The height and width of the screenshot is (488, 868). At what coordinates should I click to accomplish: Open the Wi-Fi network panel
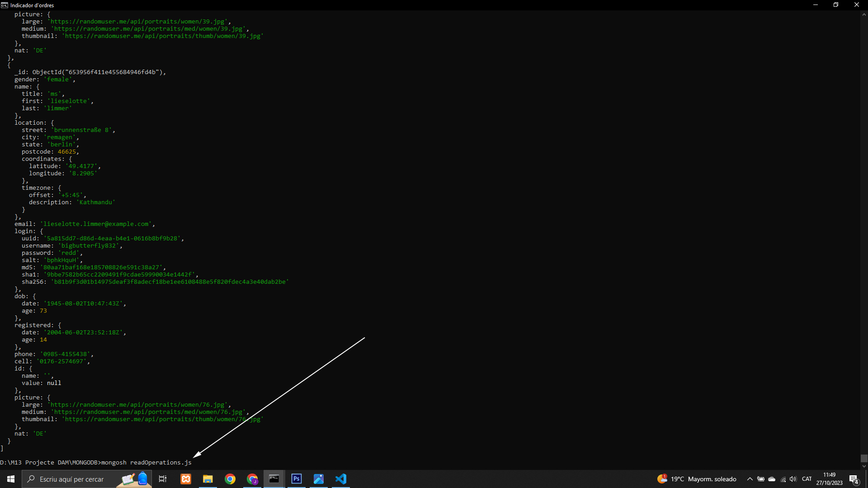[783, 479]
